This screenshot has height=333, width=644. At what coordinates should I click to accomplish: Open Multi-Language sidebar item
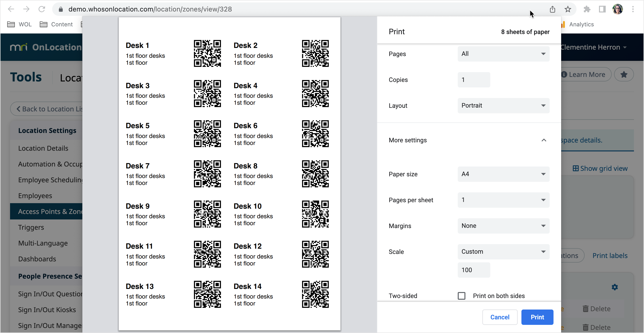(x=43, y=243)
